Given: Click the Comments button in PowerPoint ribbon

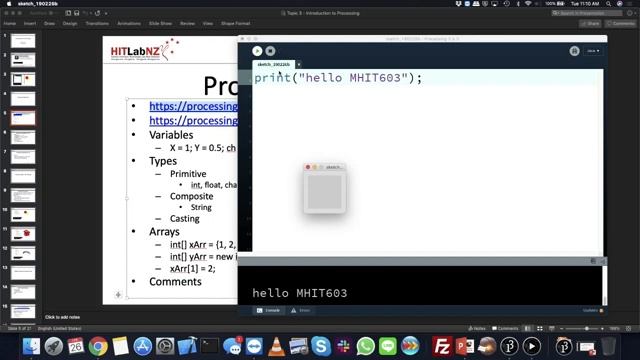Looking at the screenshot, I should pos(620,24).
